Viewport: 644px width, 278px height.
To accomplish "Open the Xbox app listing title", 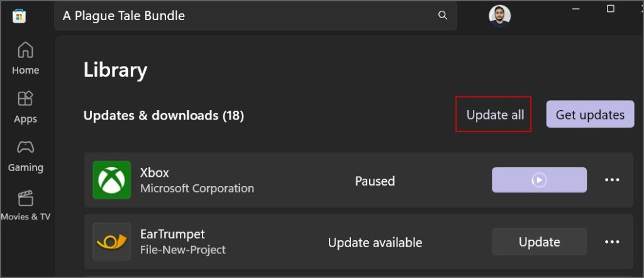I will 155,173.
